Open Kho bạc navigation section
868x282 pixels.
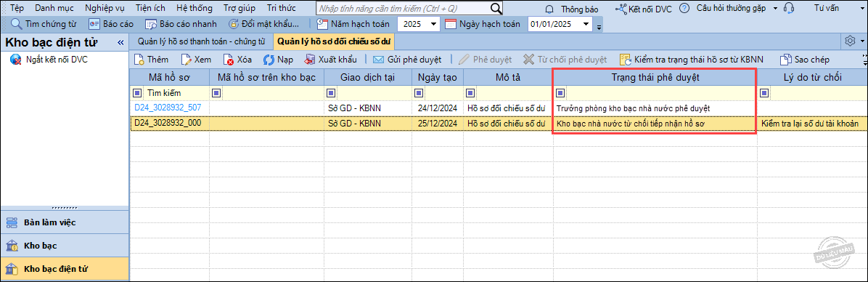(65, 246)
